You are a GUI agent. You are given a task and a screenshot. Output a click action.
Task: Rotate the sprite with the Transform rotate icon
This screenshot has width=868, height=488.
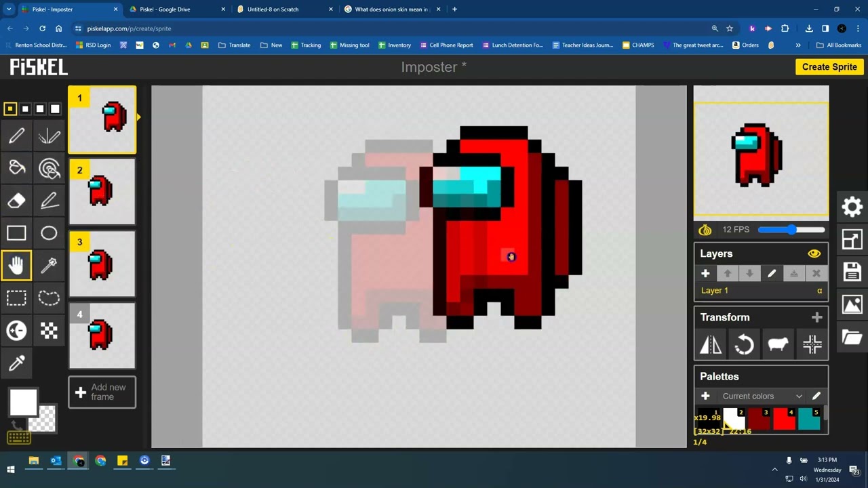pyautogui.click(x=744, y=345)
